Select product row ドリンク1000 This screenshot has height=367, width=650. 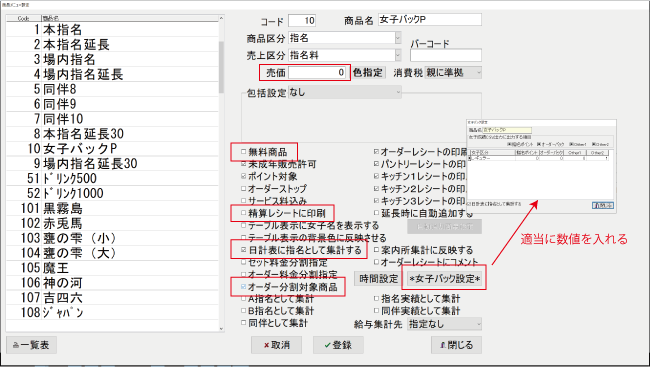pos(112,193)
